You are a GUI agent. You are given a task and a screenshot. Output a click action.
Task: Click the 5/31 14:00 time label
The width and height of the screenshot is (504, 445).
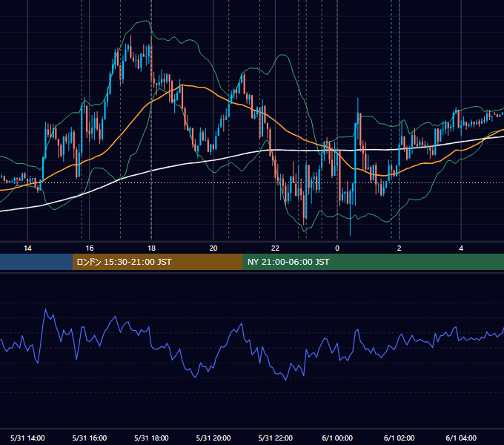click(x=27, y=438)
